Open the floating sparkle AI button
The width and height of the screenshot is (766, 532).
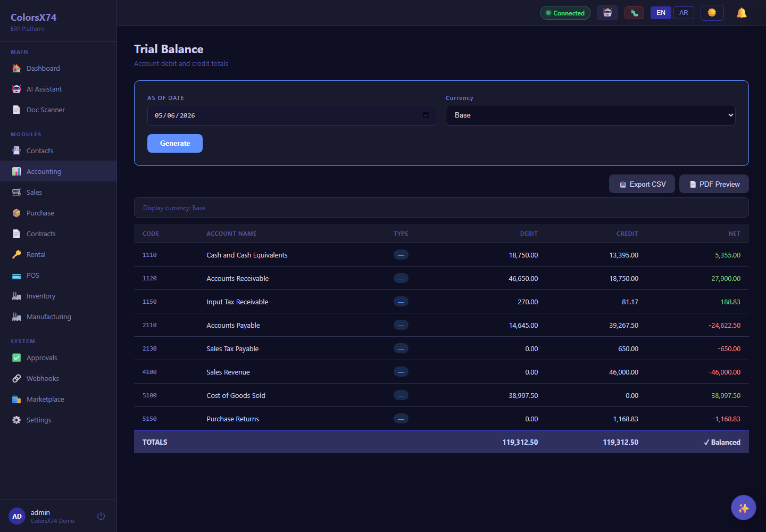[744, 508]
